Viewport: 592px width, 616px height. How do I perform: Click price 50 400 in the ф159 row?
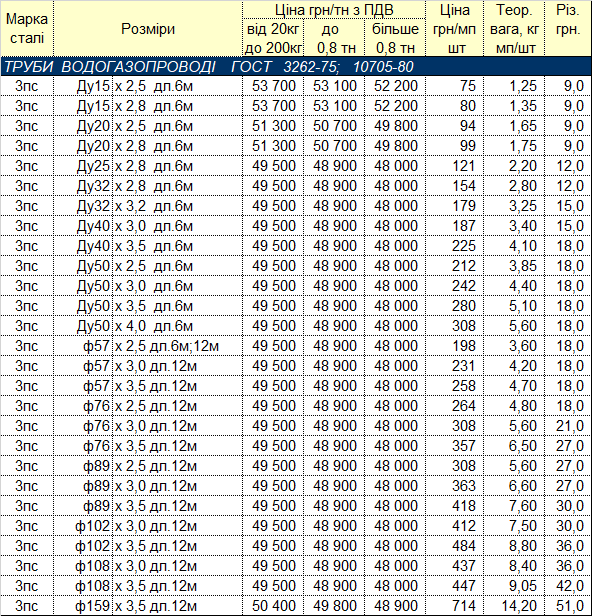coord(273,605)
